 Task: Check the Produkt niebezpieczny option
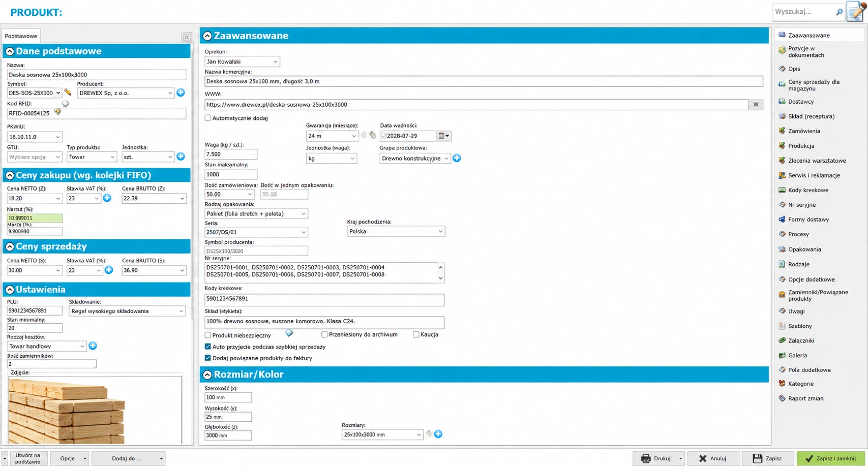pyautogui.click(x=208, y=335)
